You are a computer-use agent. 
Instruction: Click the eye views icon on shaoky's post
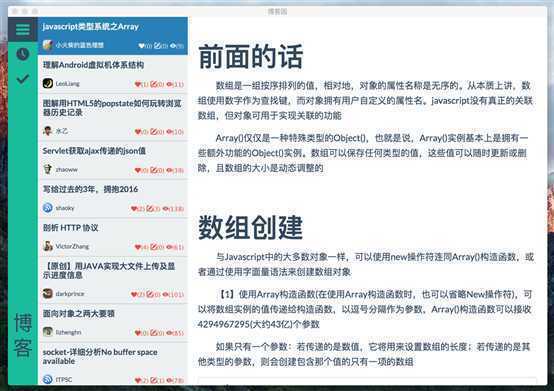165,209
